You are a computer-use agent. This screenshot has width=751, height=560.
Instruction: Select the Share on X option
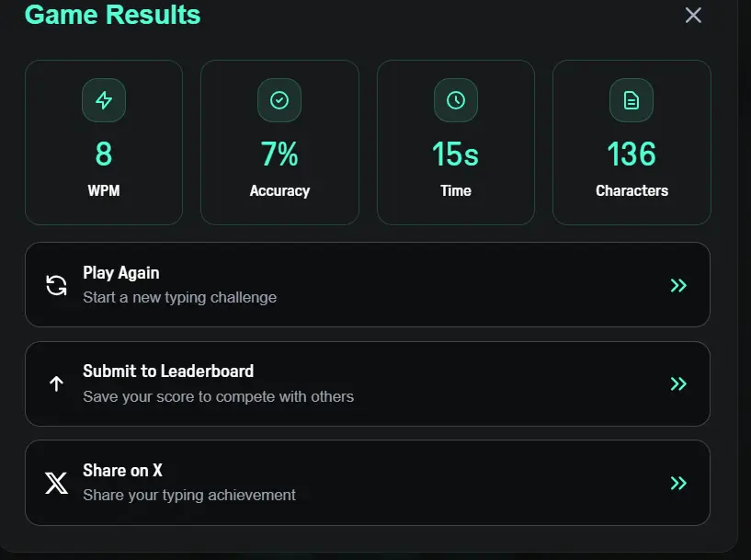[x=368, y=483]
